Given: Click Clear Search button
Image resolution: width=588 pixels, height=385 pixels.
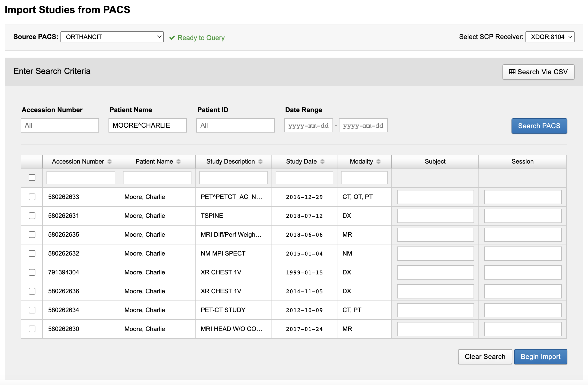Looking at the screenshot, I should click(485, 357).
